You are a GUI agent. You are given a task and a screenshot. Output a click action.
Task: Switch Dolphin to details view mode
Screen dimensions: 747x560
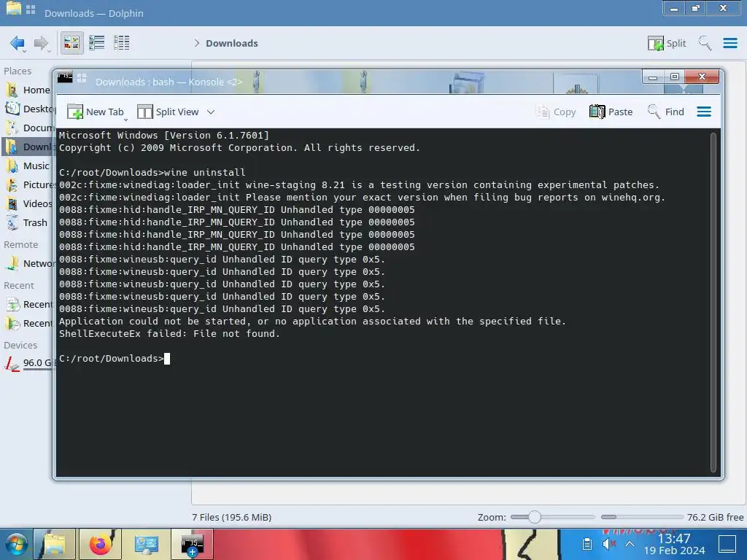tap(122, 43)
